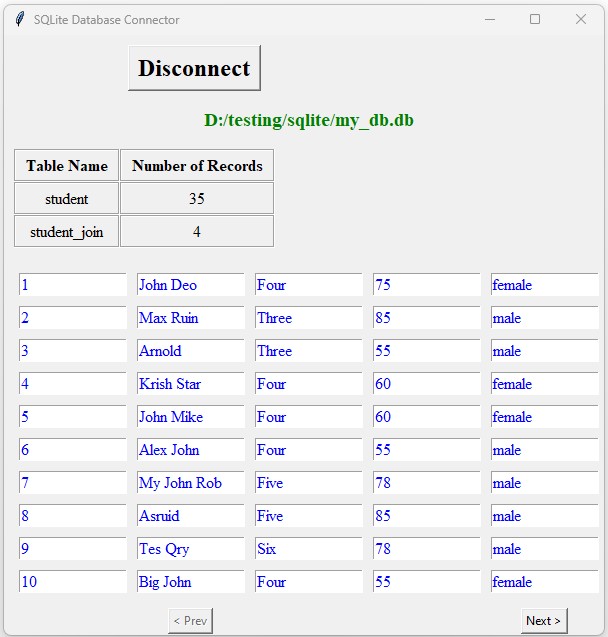Click the gender field in Tes Qry row
The height and width of the screenshot is (637, 608).
[x=545, y=548]
